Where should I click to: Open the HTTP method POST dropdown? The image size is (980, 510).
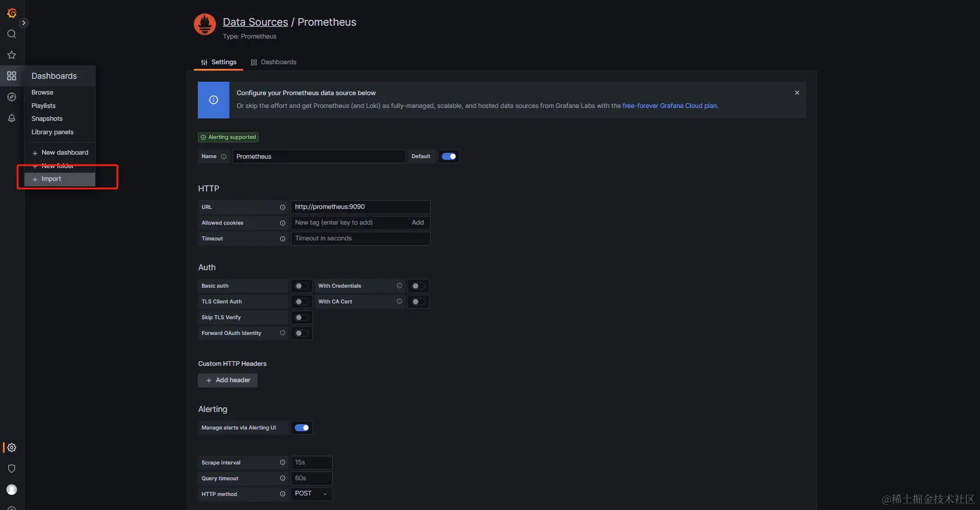point(312,494)
